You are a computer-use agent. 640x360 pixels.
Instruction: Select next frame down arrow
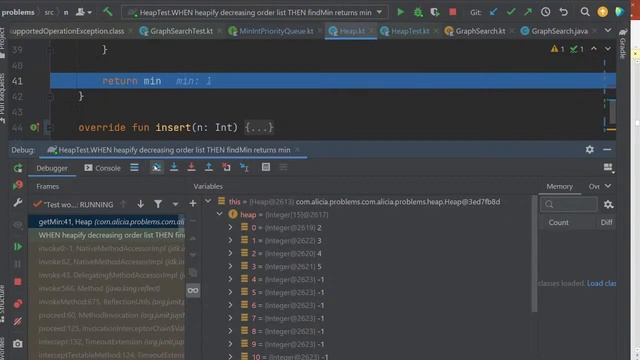pyautogui.click(x=140, y=204)
